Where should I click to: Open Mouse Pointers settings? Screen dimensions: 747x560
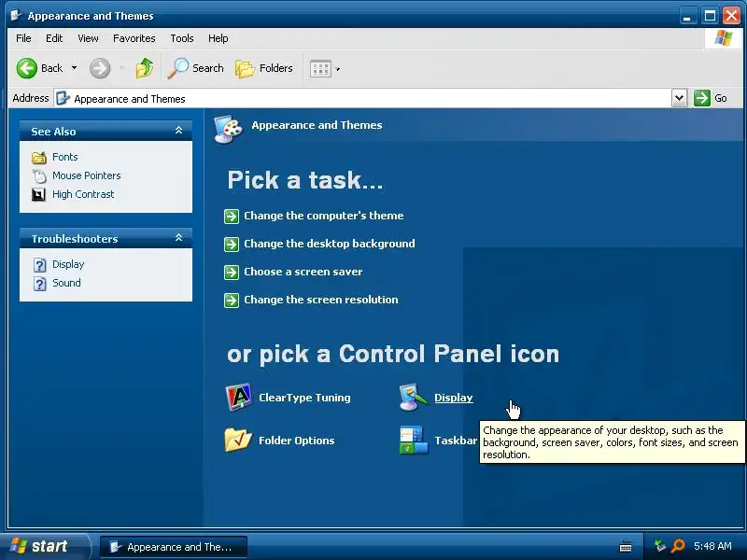click(x=86, y=175)
